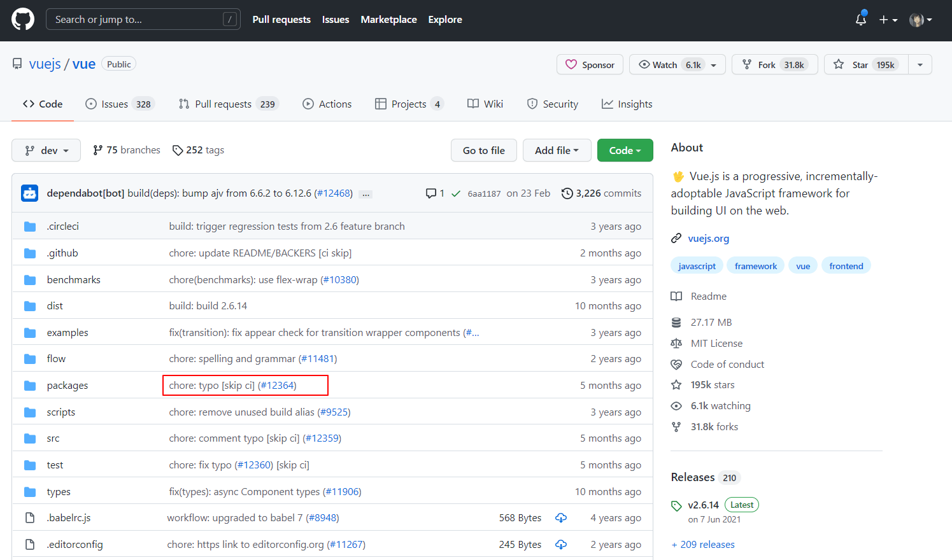Open the notifications bell icon
The image size is (952, 560).
pyautogui.click(x=860, y=20)
